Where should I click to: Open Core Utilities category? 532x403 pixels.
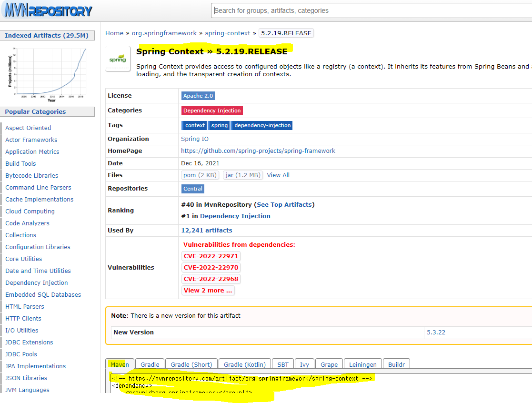[24, 259]
